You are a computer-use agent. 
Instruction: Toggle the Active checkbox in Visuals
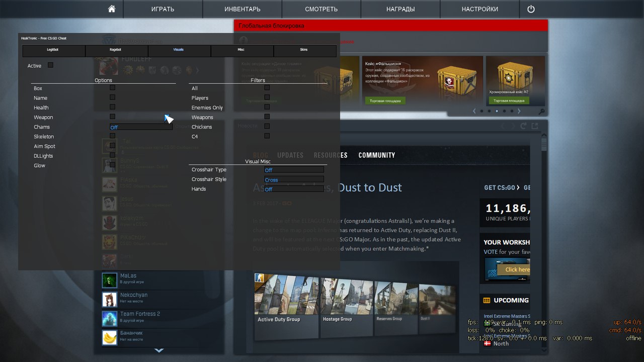(50, 65)
